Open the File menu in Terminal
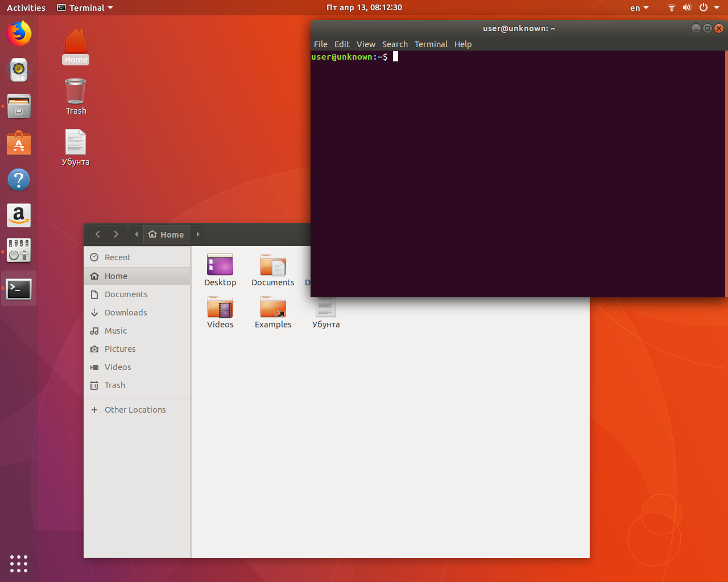The height and width of the screenshot is (582, 728). [x=320, y=44]
